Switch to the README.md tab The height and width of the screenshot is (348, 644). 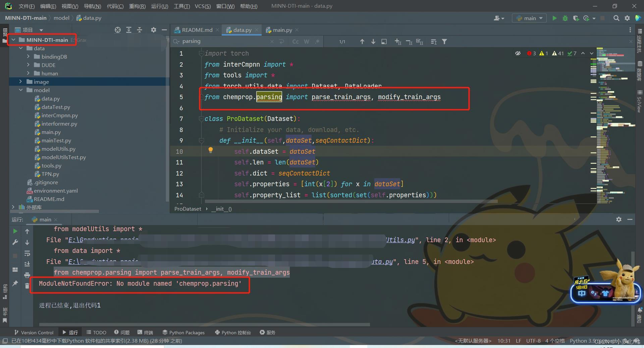(196, 30)
